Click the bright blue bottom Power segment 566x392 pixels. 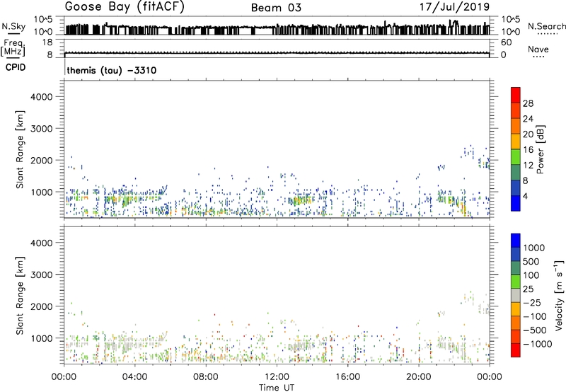pos(516,203)
